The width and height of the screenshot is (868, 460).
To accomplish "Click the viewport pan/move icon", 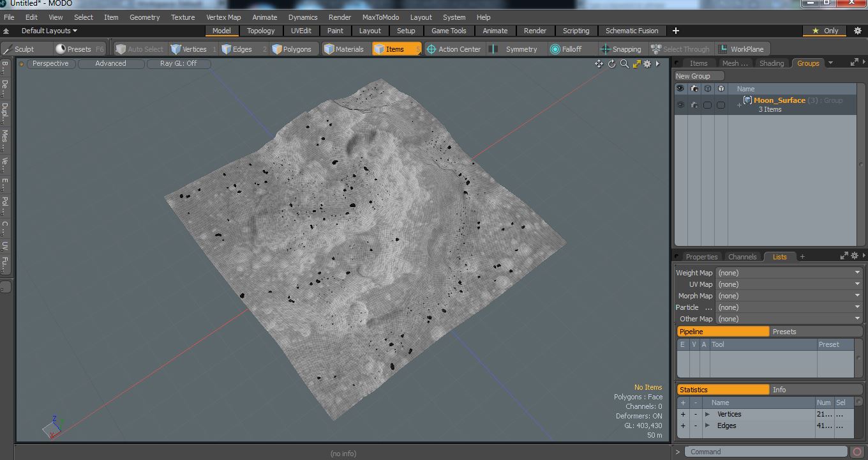I will pyautogui.click(x=599, y=64).
